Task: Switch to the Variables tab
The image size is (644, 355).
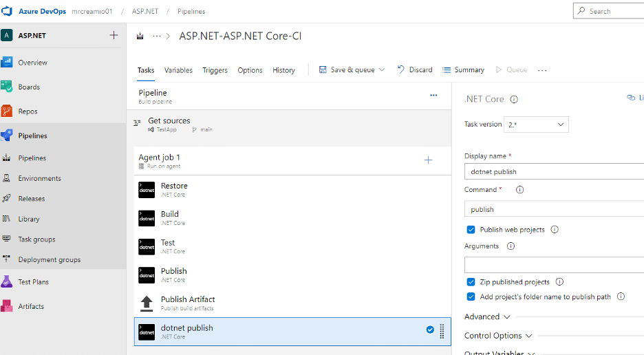Action: (178, 70)
